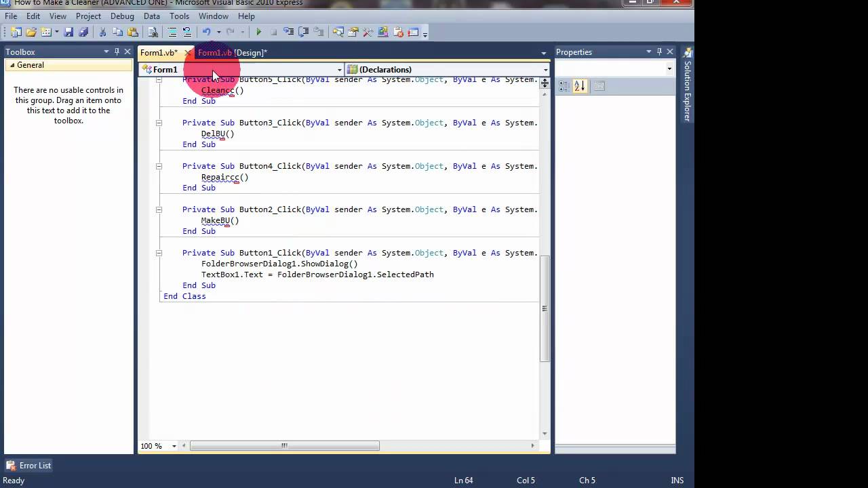Viewport: 868px width, 488px height.
Task: Open the Undo history dropdown arrow
Action: pos(218,32)
